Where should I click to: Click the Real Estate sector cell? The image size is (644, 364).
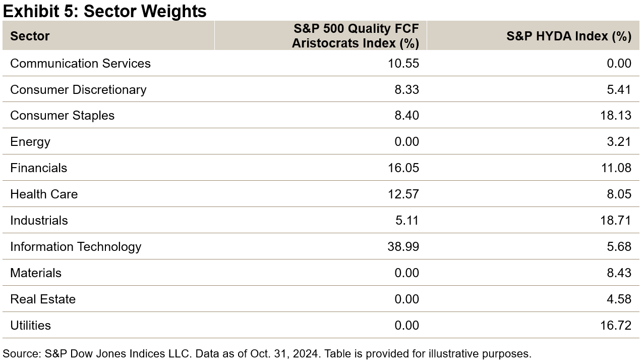point(43,299)
